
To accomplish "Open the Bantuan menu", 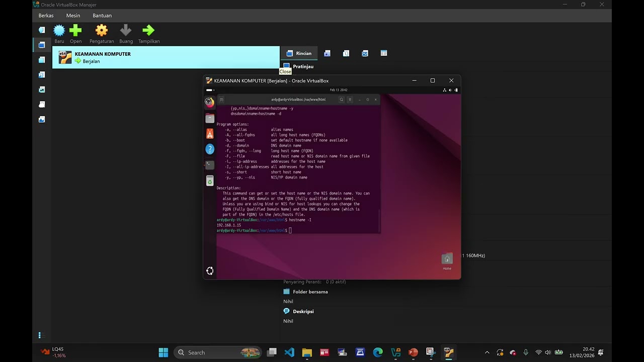I will point(102,16).
